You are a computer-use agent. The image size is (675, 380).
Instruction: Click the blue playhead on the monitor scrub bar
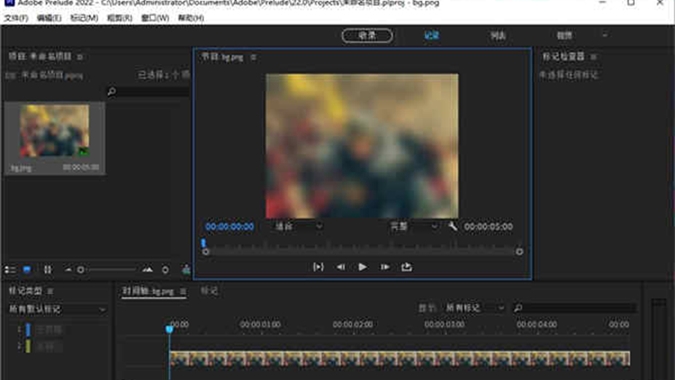(203, 243)
